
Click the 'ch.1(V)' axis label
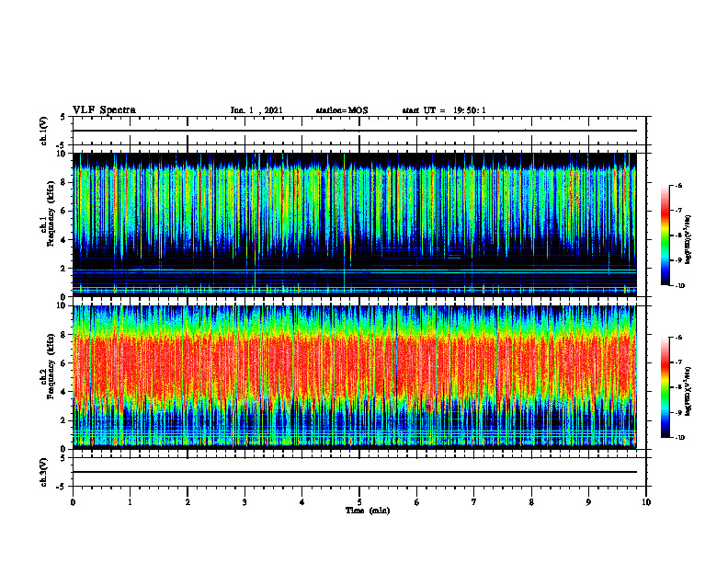point(43,131)
